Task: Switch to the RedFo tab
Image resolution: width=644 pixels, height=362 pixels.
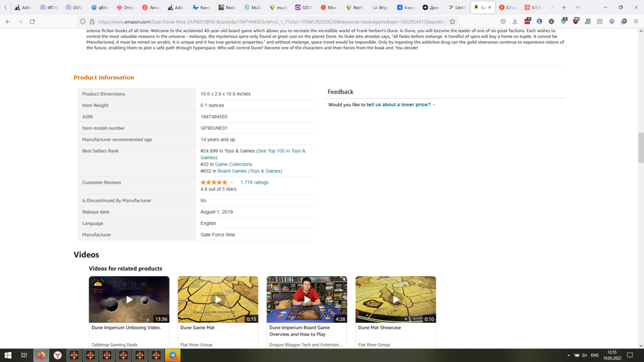Action: tap(355, 8)
